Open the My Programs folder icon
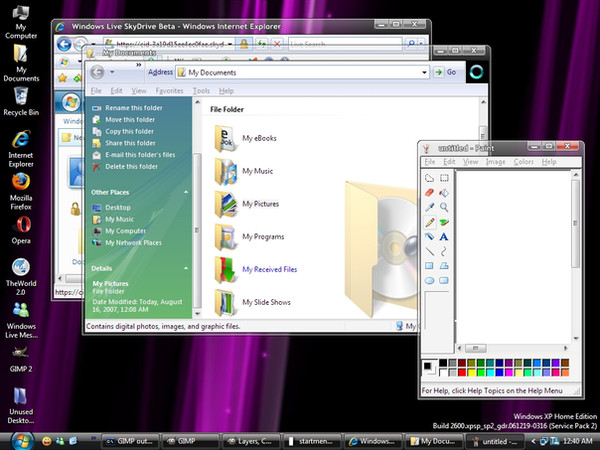The image size is (600, 450). pos(225,237)
